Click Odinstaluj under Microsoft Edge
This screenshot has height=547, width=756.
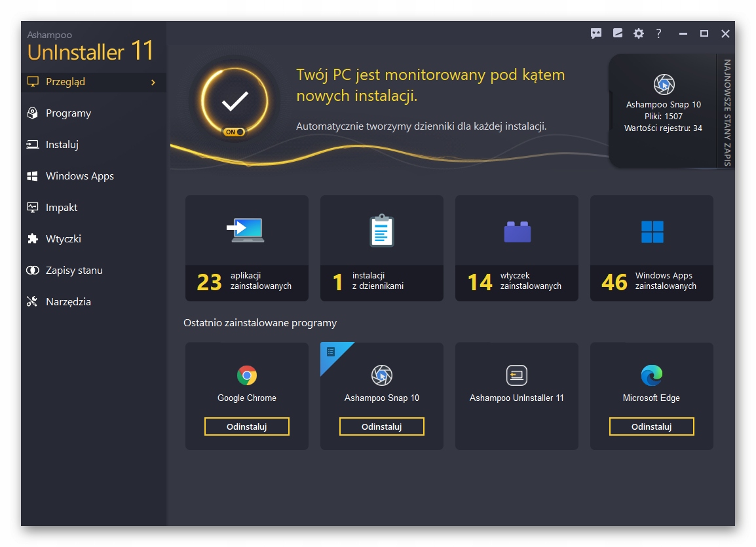651,426
